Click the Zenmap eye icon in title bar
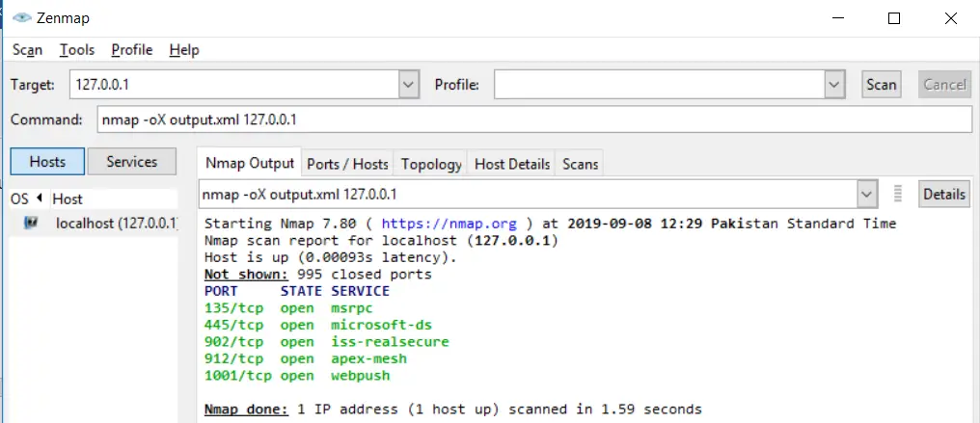The image size is (980, 423). [22, 18]
